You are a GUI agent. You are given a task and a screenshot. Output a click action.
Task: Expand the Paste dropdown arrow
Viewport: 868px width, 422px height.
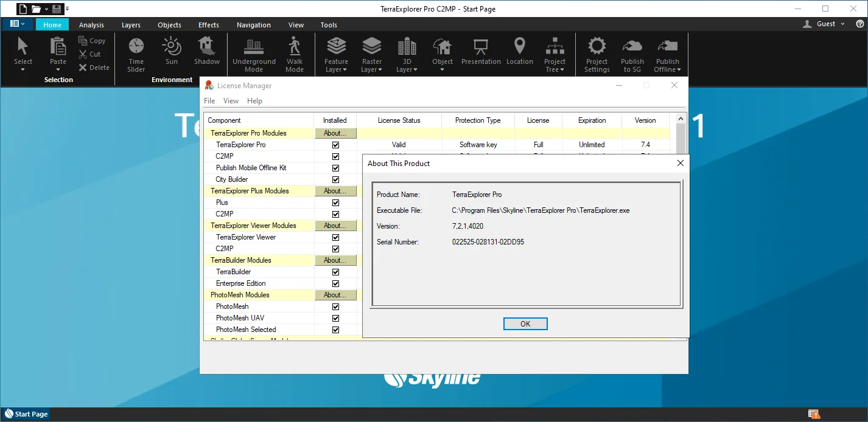pyautogui.click(x=58, y=69)
